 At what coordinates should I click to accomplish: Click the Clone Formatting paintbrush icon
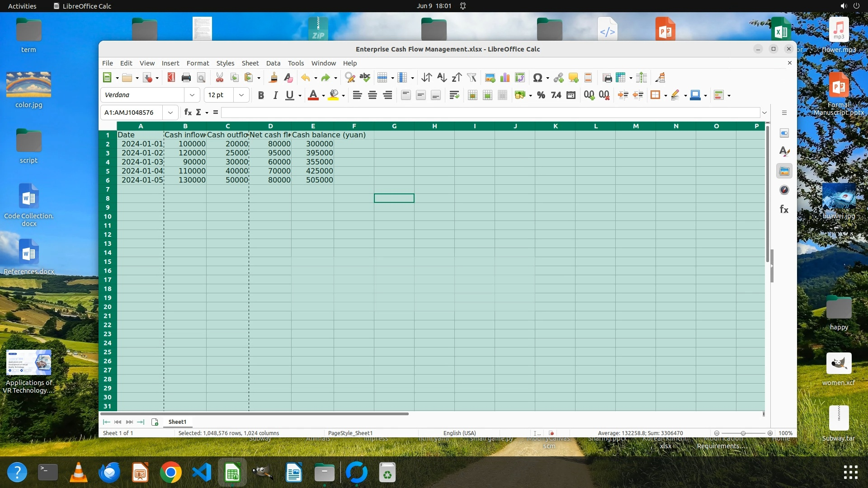[x=273, y=78]
